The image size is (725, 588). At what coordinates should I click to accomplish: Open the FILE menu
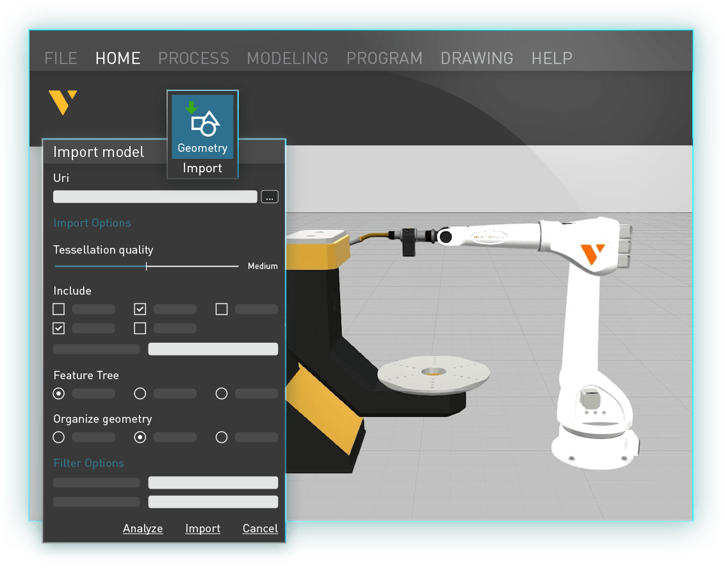pos(60,58)
